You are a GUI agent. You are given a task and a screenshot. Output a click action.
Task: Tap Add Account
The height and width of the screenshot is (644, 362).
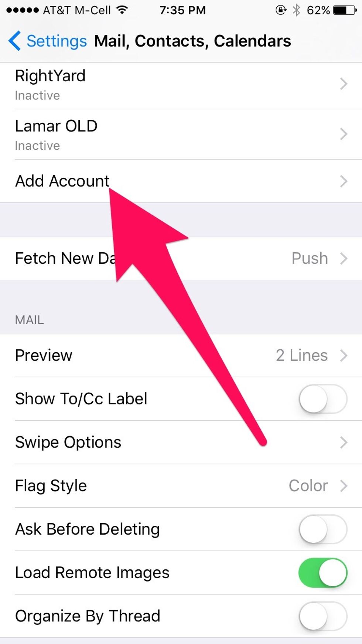tap(181, 181)
